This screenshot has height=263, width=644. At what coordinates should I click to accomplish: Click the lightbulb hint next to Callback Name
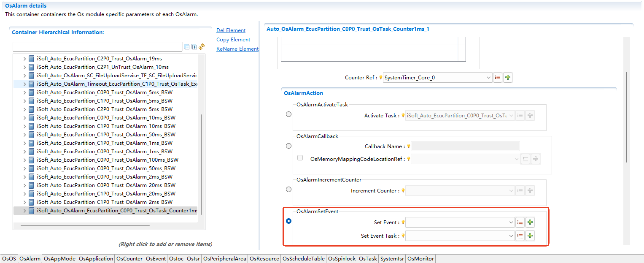pos(408,146)
